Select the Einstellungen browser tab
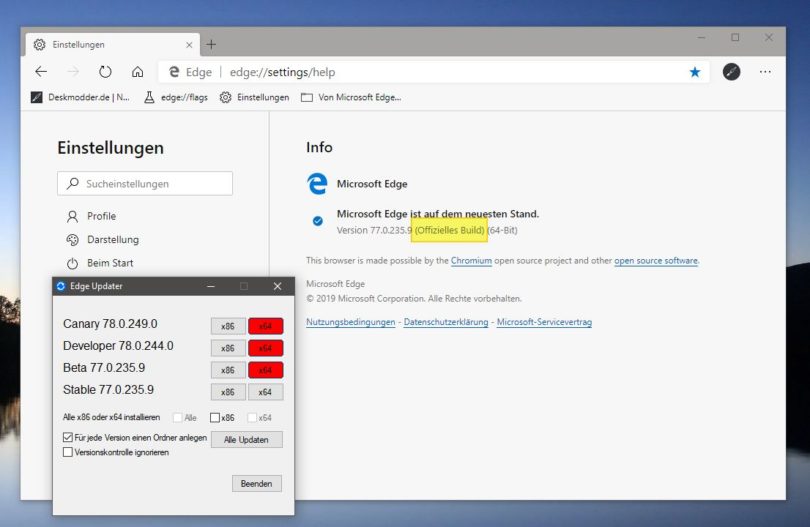The height and width of the screenshot is (527, 810). pyautogui.click(x=113, y=45)
